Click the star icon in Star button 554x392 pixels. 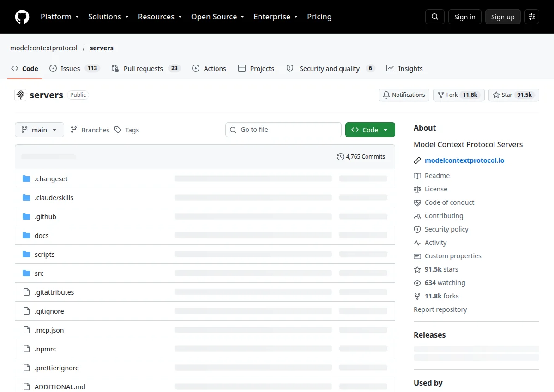coord(496,95)
